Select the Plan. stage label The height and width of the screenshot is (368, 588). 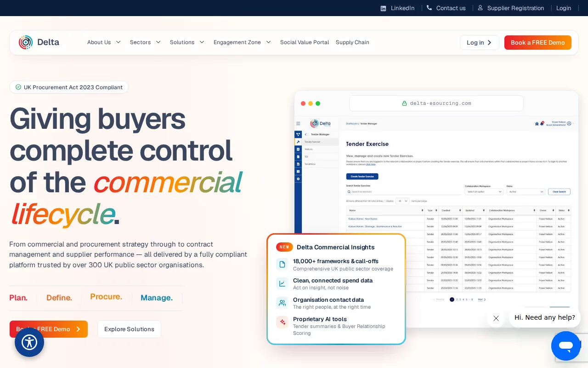tap(18, 298)
